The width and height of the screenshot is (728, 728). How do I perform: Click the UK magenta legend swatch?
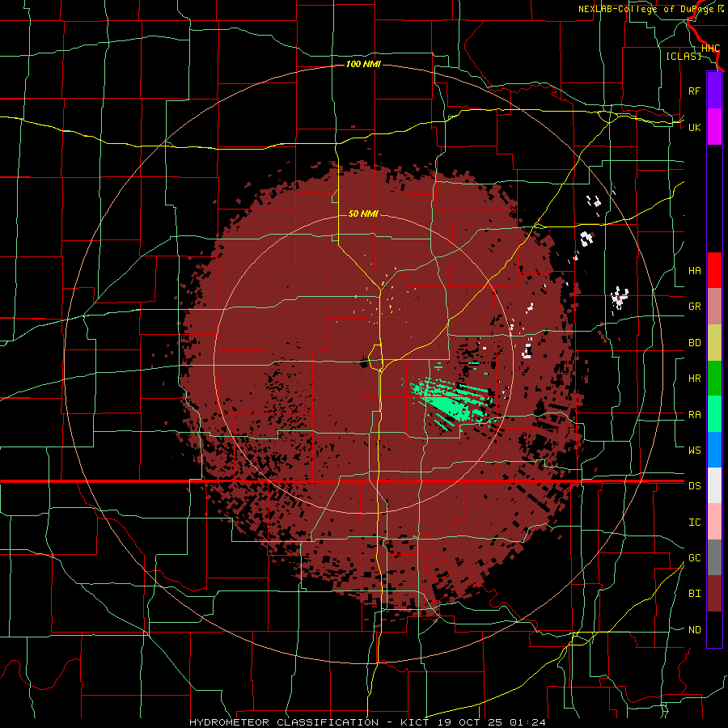[714, 127]
